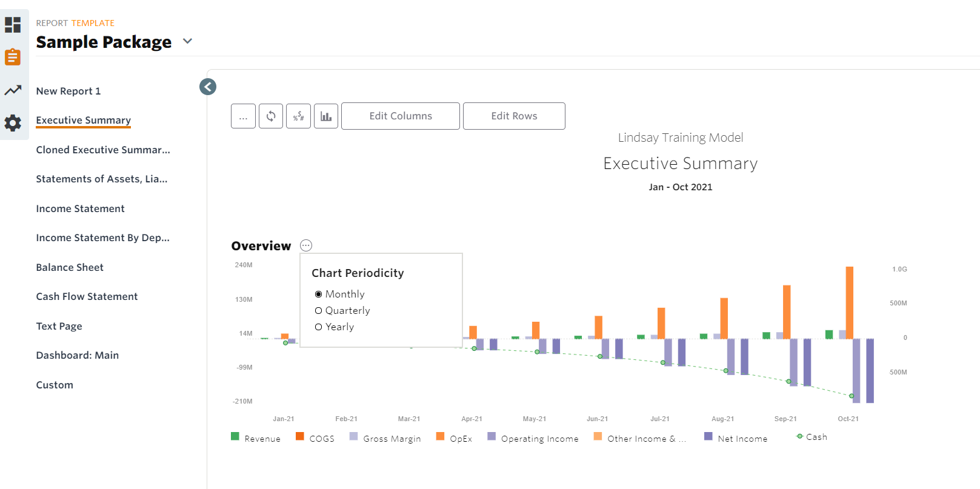Viewport: 980px width, 489px height.
Task: Open the dashboard grid icon in sidebar
Action: (x=13, y=25)
